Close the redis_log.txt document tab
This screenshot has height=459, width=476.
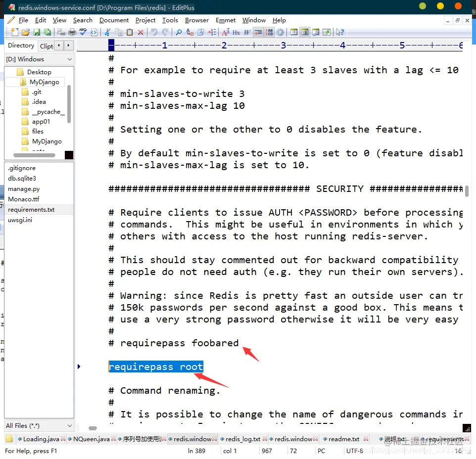pos(265,439)
